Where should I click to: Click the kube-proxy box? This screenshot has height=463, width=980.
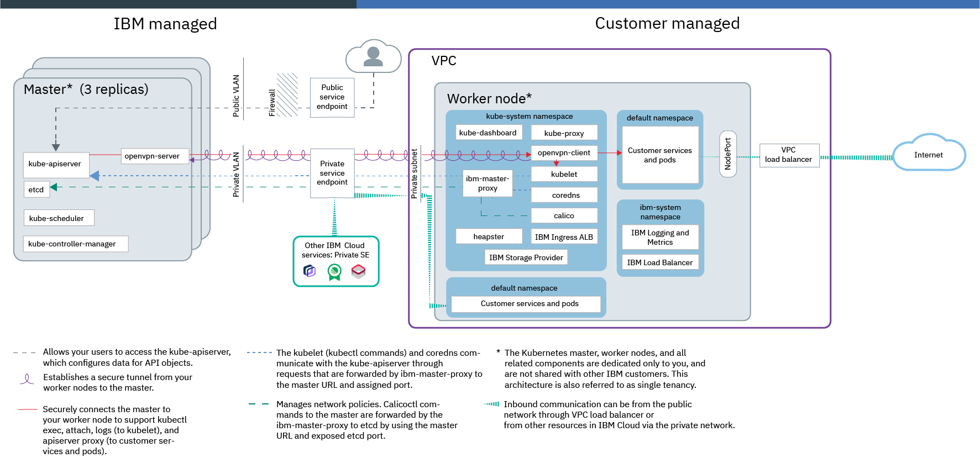click(x=564, y=133)
